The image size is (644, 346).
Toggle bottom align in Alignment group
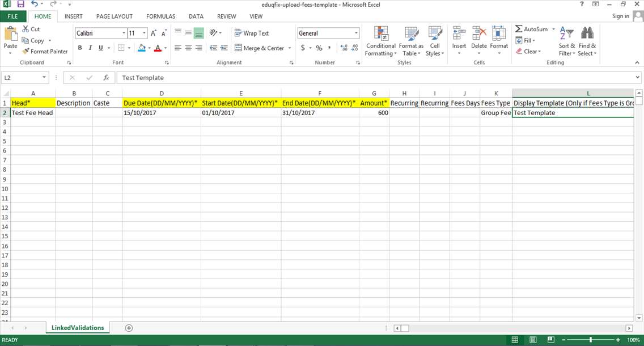coord(199,33)
